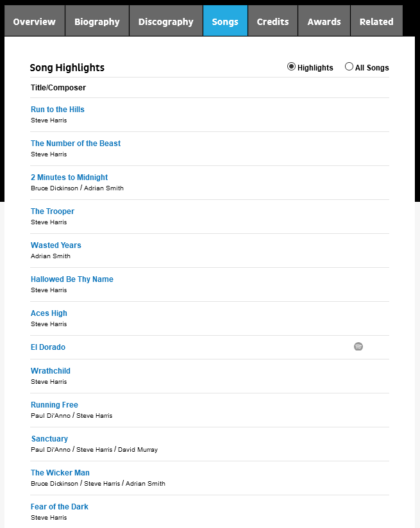Open the Wrathchild song link

51,371
